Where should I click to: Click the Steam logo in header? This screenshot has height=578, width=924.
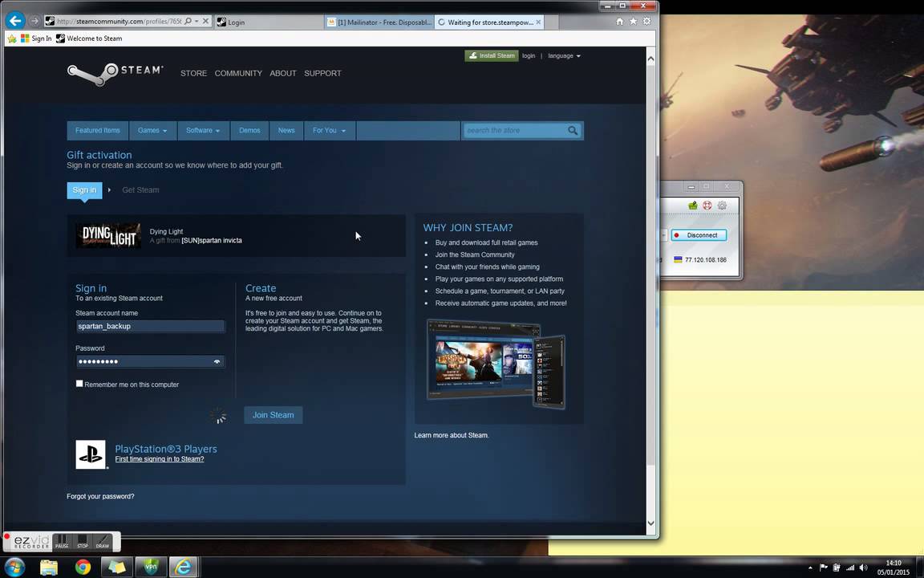click(x=115, y=73)
